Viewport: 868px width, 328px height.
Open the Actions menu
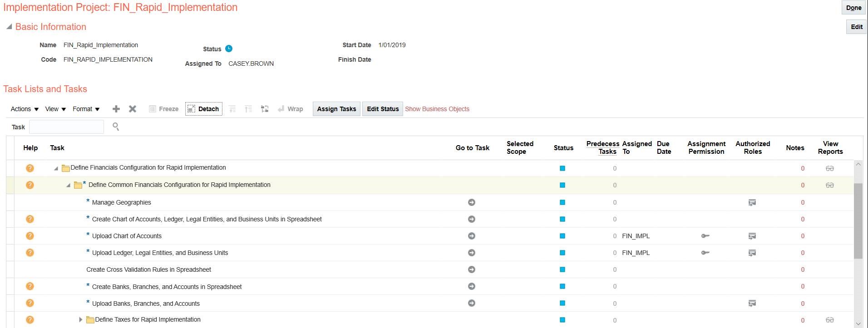click(25, 109)
